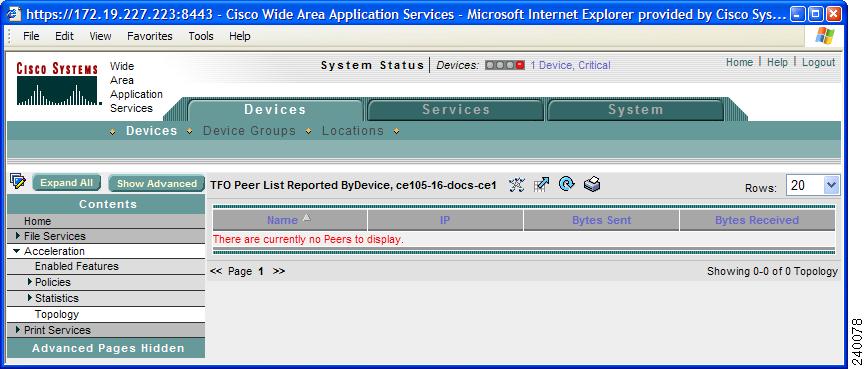Screen dimensions: 865x369
Task: Select the Devices sub-navigation item
Action: (x=152, y=131)
